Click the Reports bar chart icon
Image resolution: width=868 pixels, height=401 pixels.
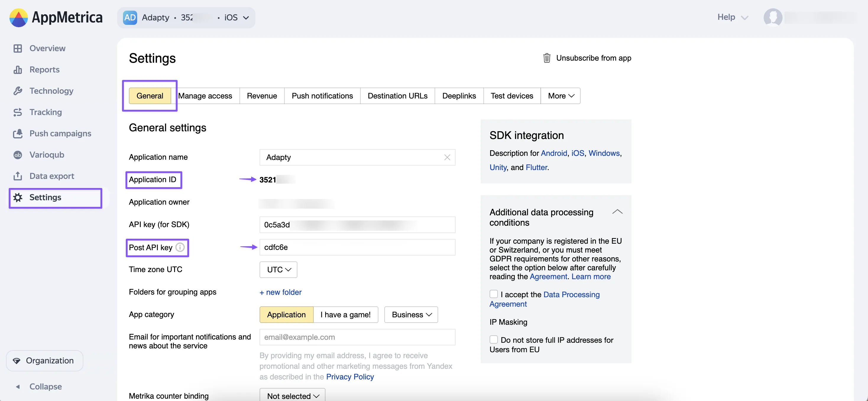(17, 70)
